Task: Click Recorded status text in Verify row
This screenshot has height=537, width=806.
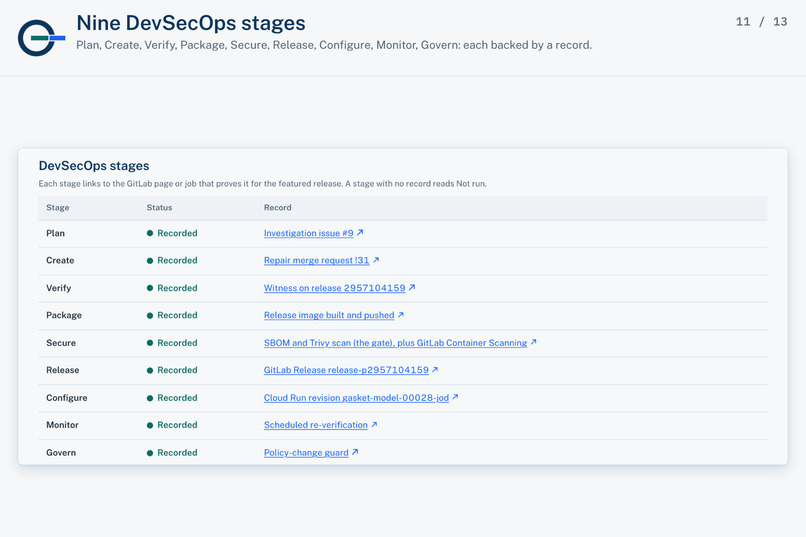Action: [177, 288]
